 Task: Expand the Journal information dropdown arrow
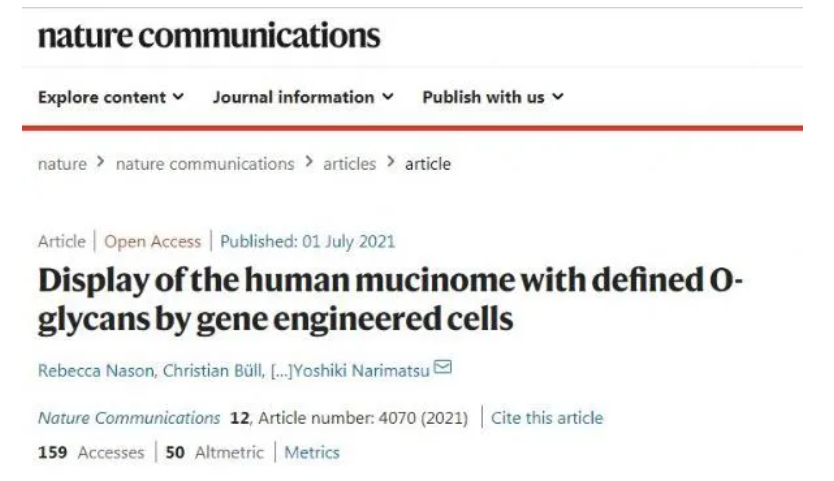388,97
